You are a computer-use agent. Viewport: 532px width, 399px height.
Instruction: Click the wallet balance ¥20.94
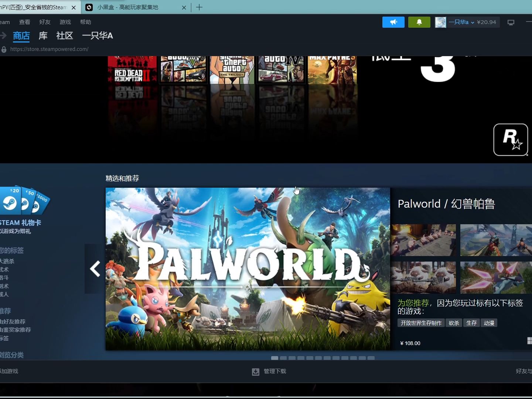487,22
